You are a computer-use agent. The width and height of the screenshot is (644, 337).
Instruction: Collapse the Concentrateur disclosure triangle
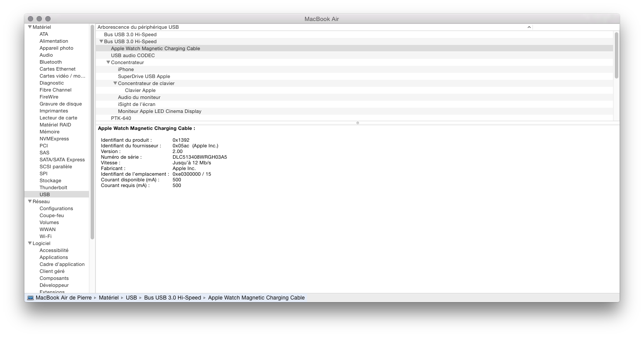click(108, 62)
